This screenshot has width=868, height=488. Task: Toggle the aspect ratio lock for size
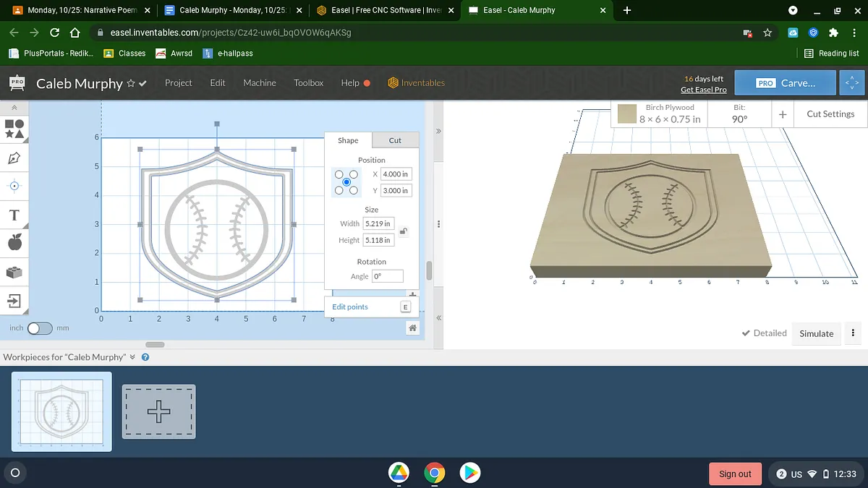click(404, 232)
